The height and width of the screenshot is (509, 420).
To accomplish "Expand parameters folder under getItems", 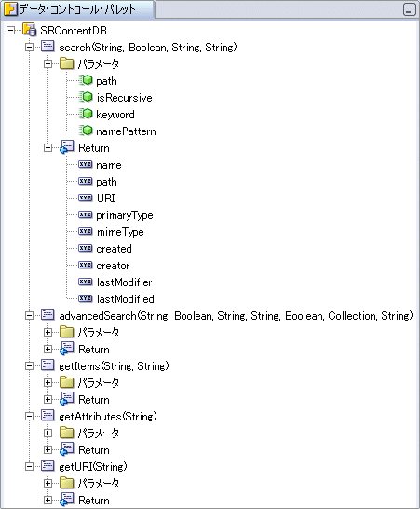I will pos(48,383).
